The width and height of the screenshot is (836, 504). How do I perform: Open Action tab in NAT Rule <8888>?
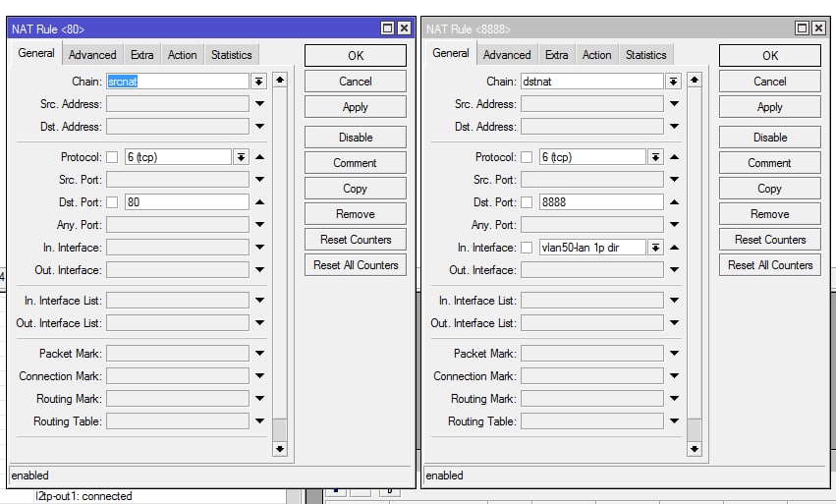pyautogui.click(x=596, y=54)
